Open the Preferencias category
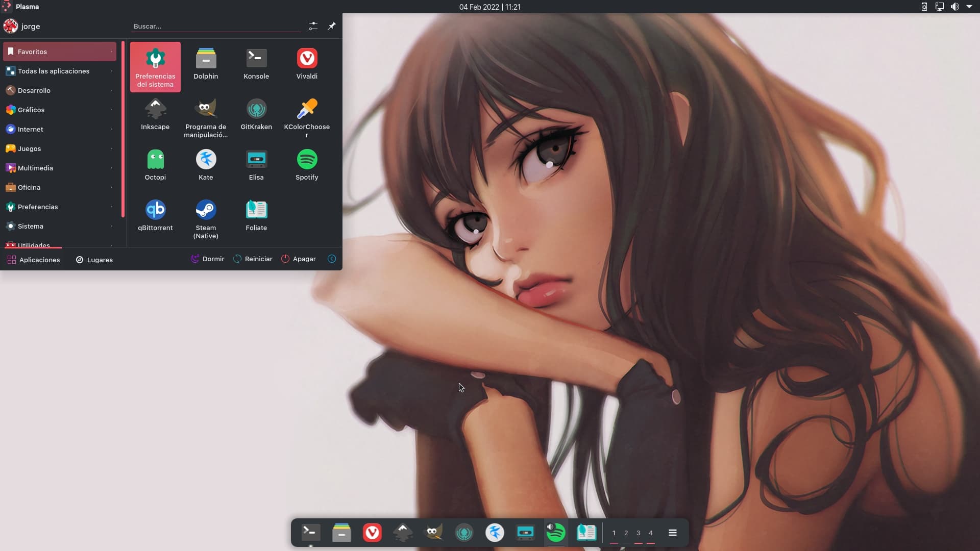980x551 pixels. pyautogui.click(x=60, y=207)
